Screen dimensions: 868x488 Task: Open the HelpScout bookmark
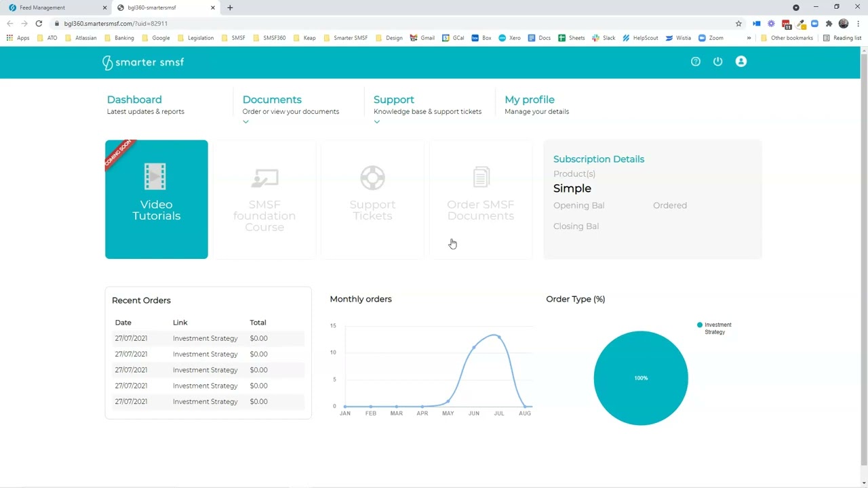pos(640,38)
